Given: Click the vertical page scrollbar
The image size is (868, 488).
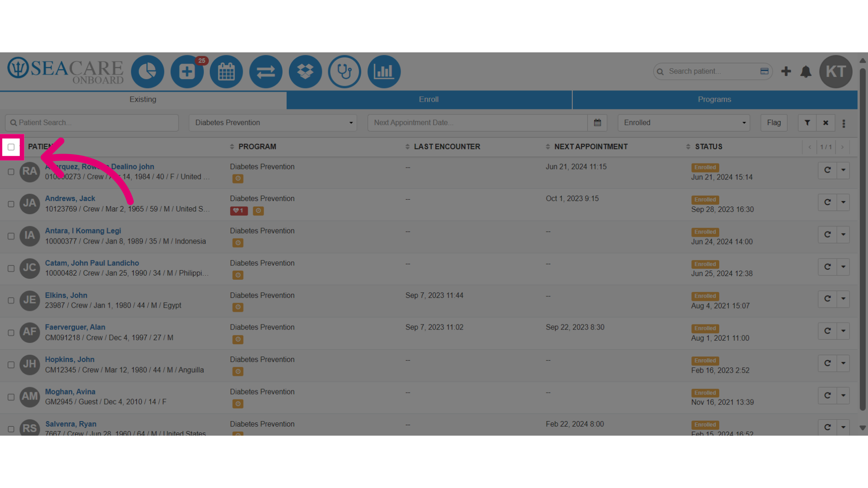Looking at the screenshot, I should pos(863,239).
